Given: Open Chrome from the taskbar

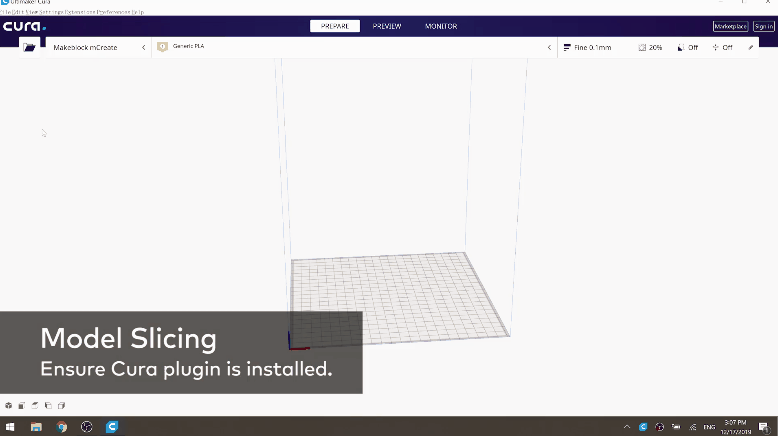Looking at the screenshot, I should pos(62,427).
